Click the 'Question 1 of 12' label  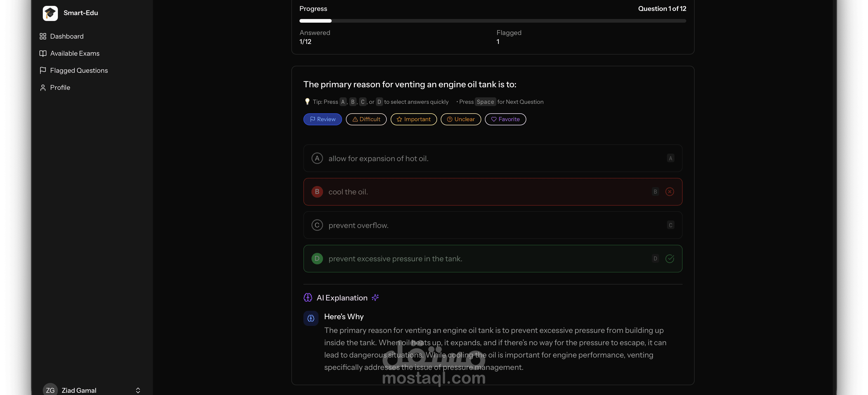tap(662, 9)
